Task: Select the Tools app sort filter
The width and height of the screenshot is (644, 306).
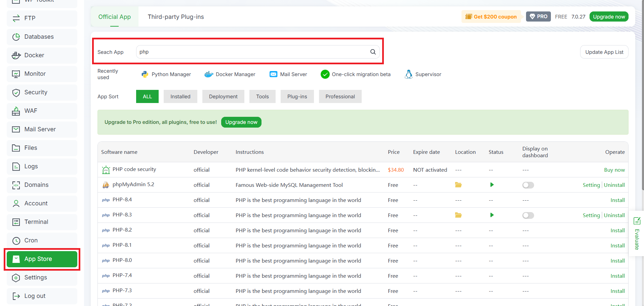Action: pyautogui.click(x=263, y=97)
